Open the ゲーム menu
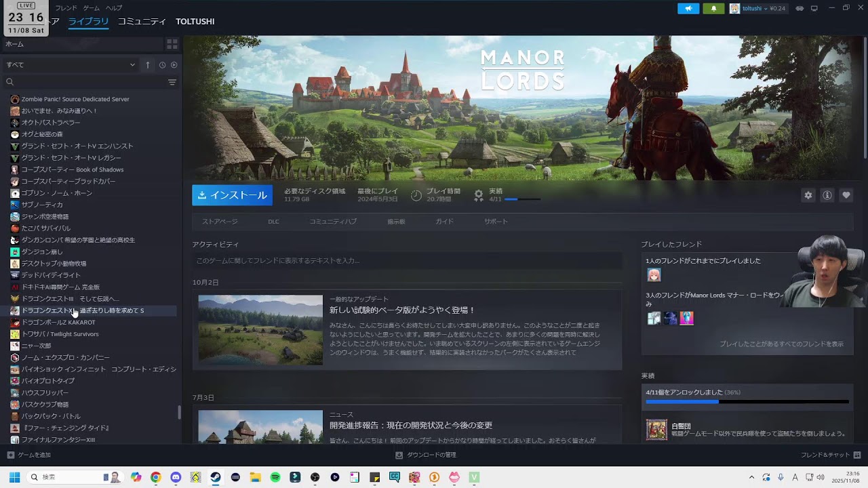Image resolution: width=868 pixels, height=488 pixels. coord(92,8)
